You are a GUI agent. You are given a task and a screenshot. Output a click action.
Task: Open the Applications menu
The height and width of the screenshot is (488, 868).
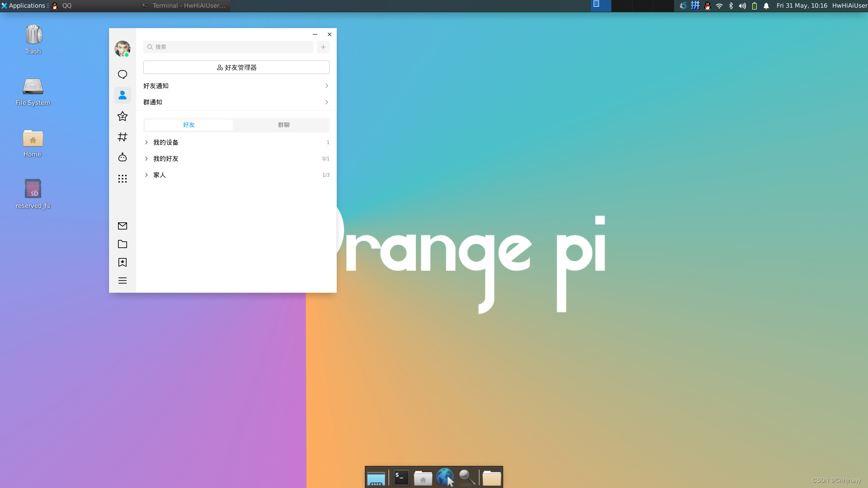[24, 5]
